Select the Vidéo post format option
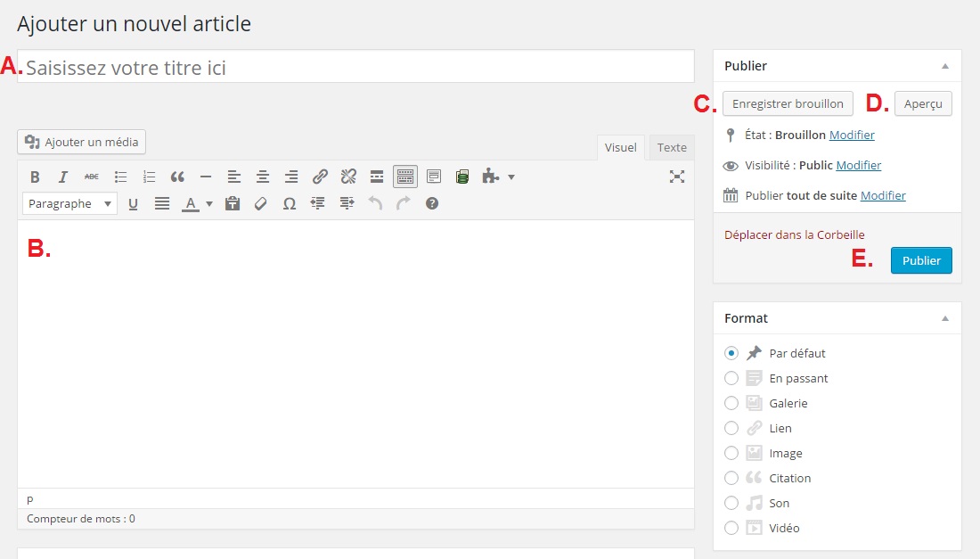 point(731,529)
